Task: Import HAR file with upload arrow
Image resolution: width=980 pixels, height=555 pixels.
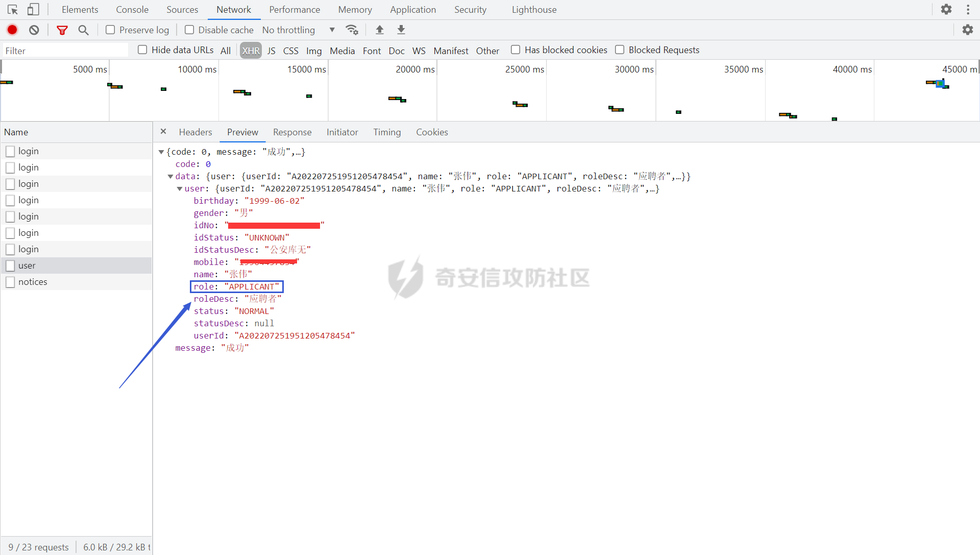Action: point(380,30)
